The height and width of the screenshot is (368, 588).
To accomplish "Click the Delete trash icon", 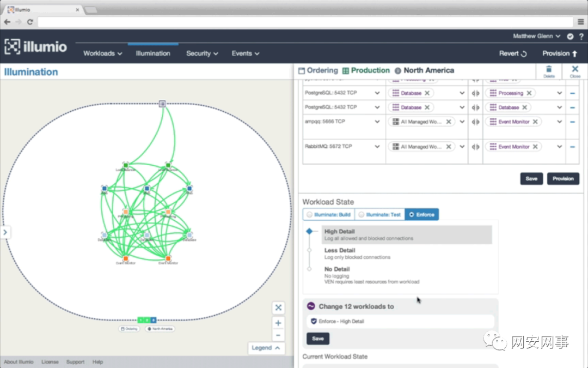I will pos(549,70).
